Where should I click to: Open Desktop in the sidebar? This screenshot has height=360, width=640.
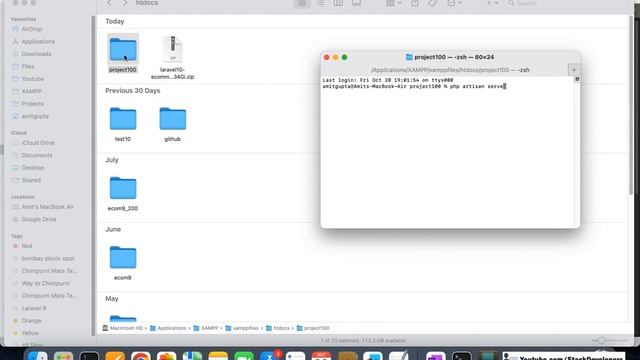click(x=33, y=168)
